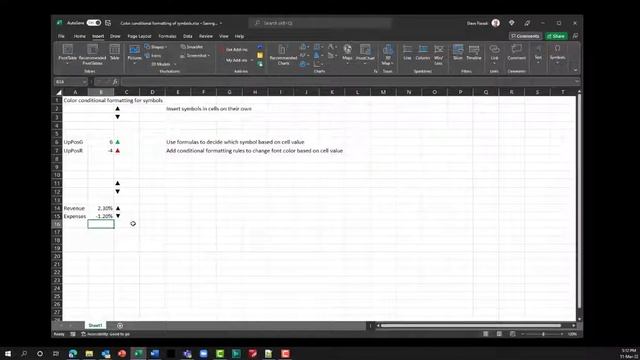This screenshot has height=360, width=640.
Task: Click the Search box in the title bar
Action: coord(320,23)
